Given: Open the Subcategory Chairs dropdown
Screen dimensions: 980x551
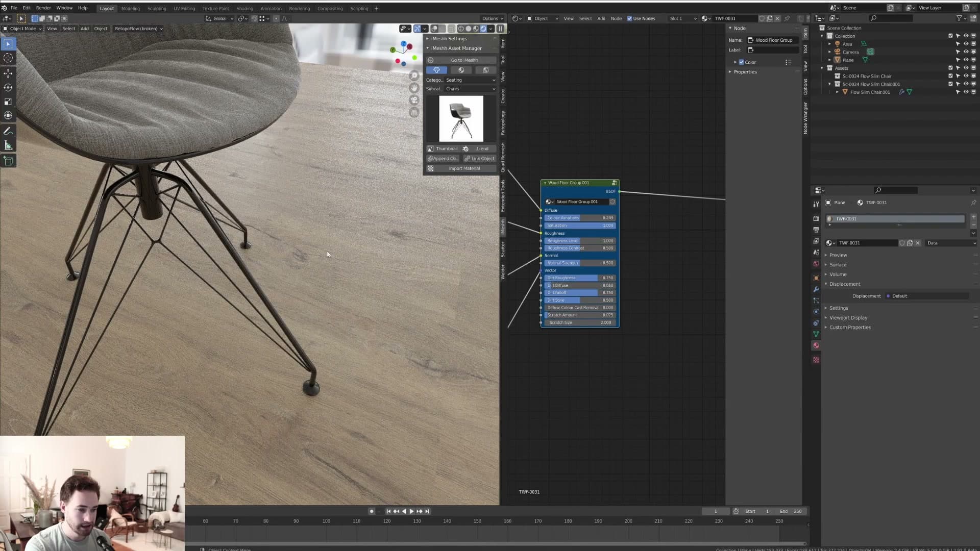Looking at the screenshot, I should (471, 89).
